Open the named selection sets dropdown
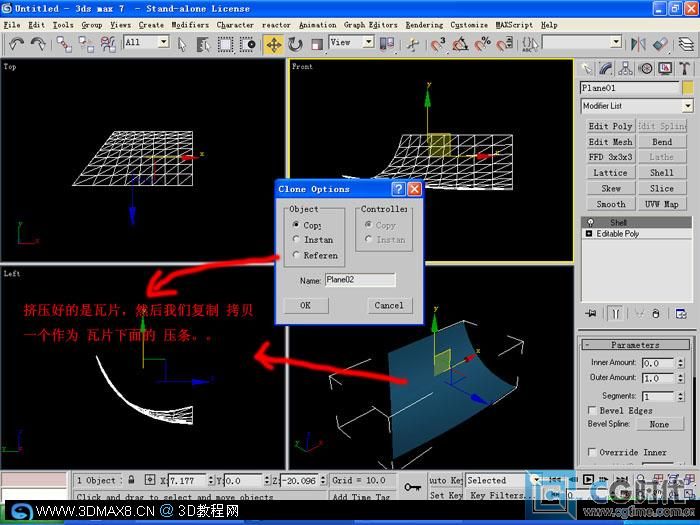This screenshot has height=525, width=700. coord(617,42)
